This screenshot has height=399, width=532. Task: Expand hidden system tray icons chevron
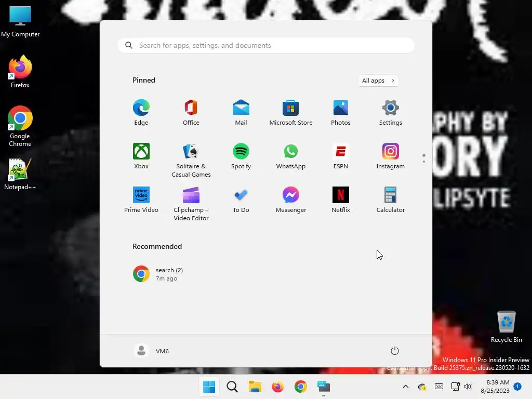pos(405,387)
